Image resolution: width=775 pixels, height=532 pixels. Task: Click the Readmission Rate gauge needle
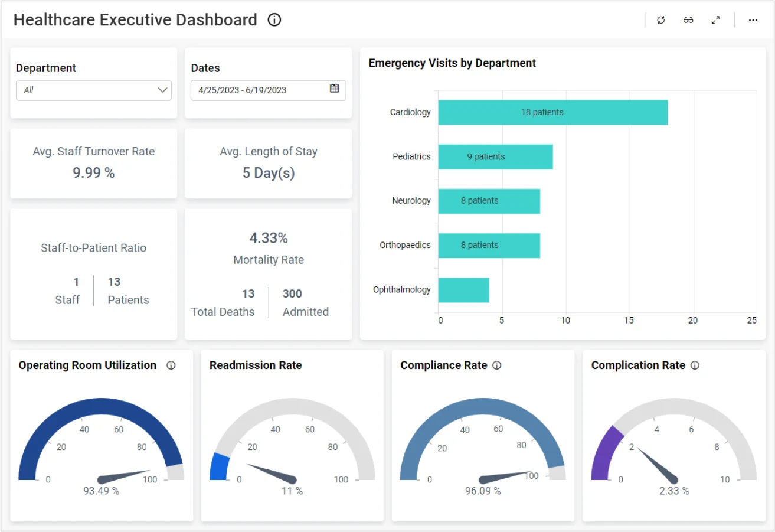(272, 472)
